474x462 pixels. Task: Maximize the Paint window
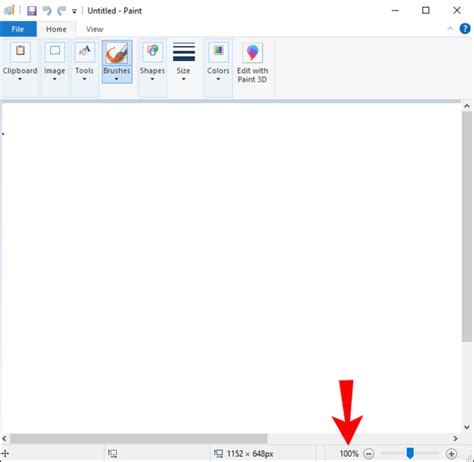[x=426, y=11]
